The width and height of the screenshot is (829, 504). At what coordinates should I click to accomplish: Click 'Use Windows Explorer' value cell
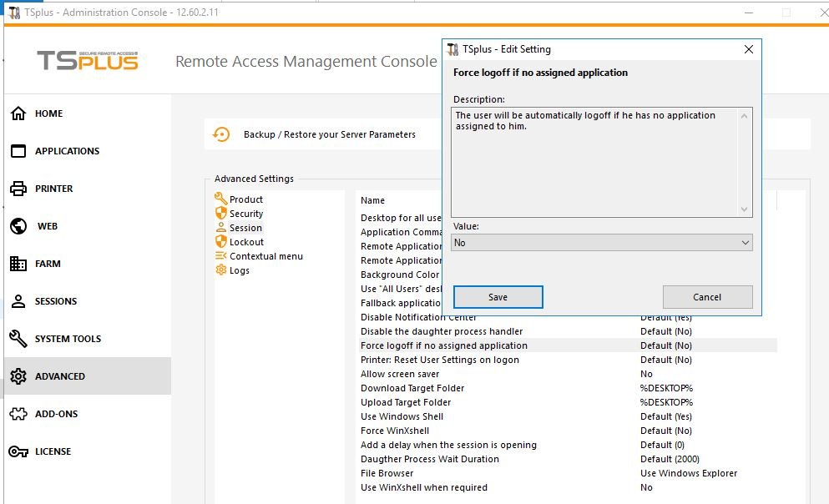point(689,473)
